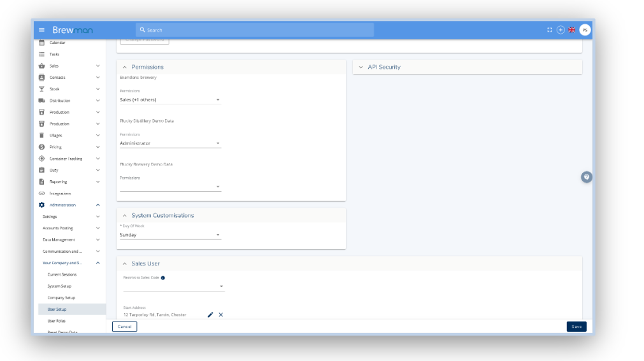This screenshot has width=644, height=361.
Task: Open the Administrator permissions dropdown
Action: click(170, 144)
